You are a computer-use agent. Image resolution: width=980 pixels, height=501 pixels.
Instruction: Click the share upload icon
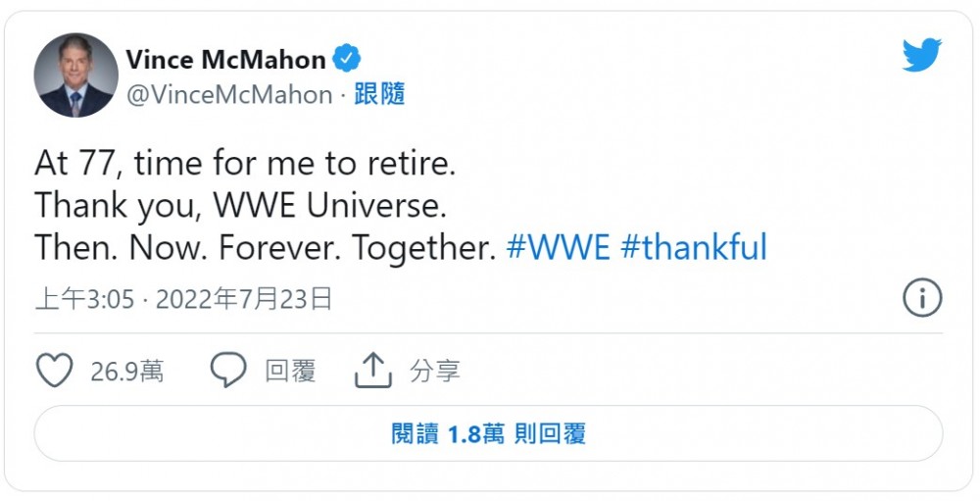point(373,371)
